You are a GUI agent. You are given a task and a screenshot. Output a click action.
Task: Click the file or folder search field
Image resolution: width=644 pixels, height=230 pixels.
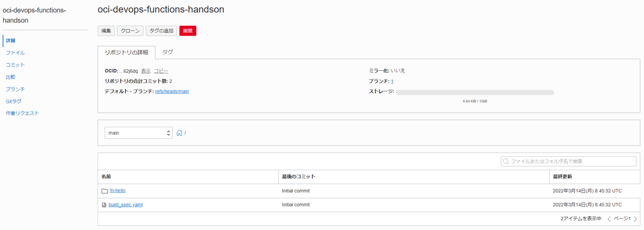(572, 162)
